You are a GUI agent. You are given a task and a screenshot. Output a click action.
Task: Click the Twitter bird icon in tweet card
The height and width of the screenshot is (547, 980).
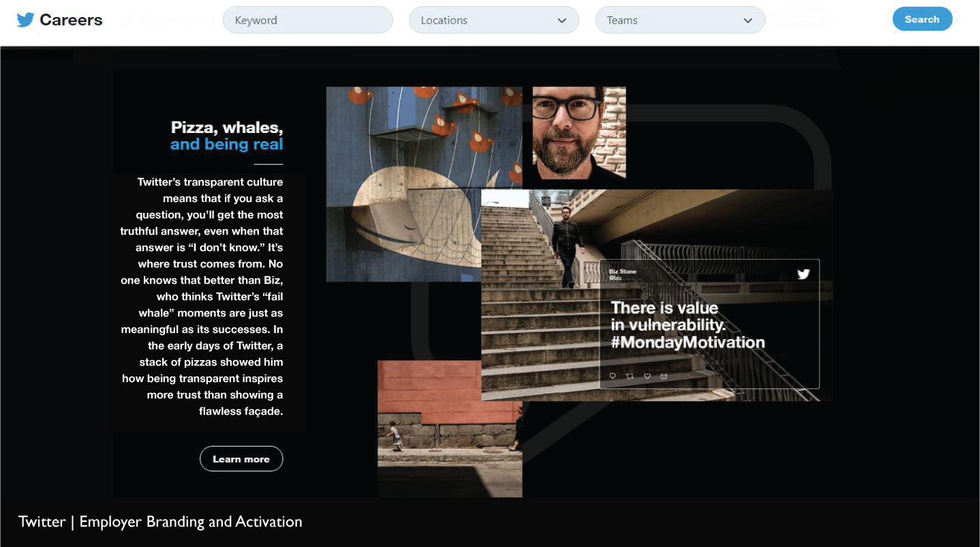803,274
